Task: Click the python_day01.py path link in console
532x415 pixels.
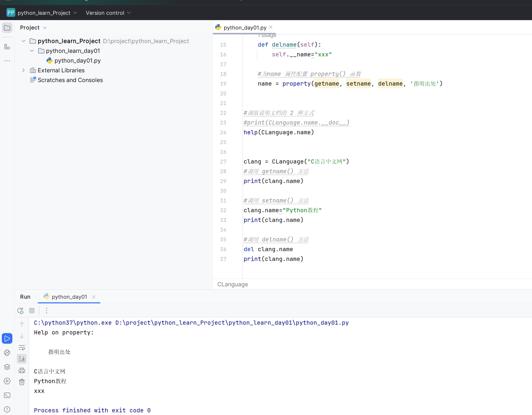Action: point(232,323)
